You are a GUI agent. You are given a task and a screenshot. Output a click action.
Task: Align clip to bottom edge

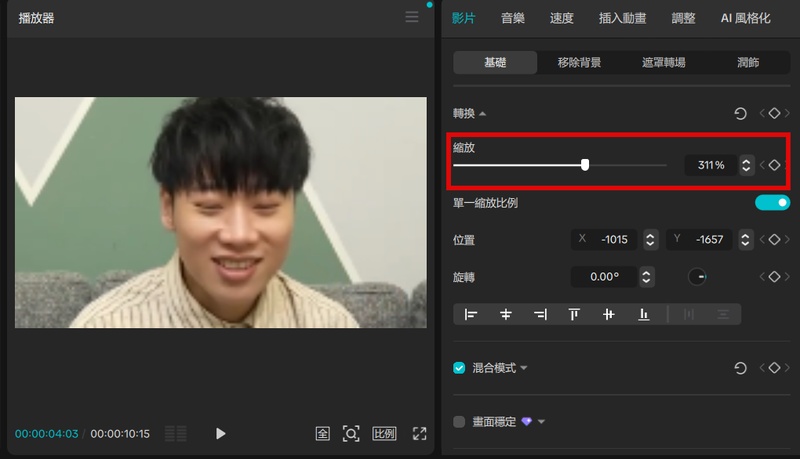point(644,315)
